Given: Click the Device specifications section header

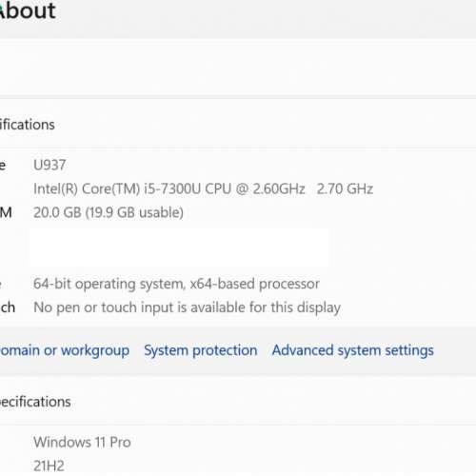Looking at the screenshot, I should [28, 125].
